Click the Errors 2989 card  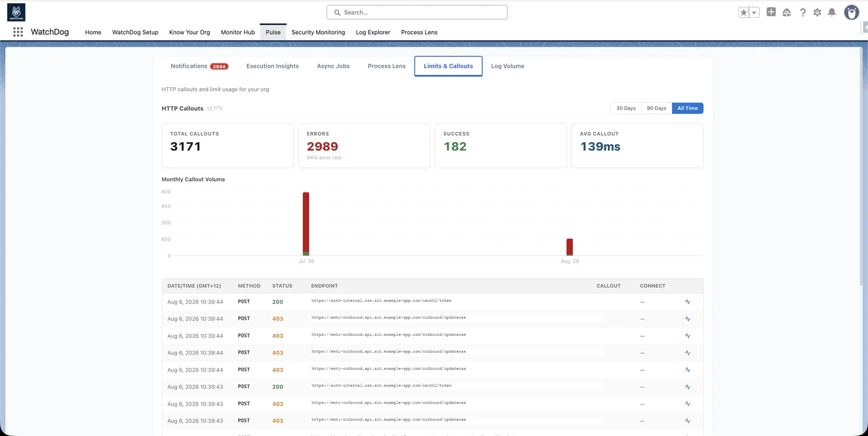click(x=364, y=146)
